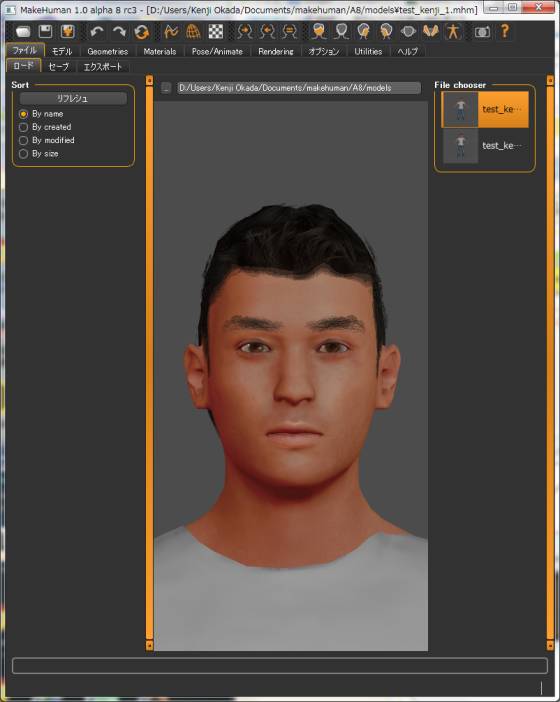Select the second unhighlighted test_ke model
Screen dimensions: 560x702
pos(485,146)
